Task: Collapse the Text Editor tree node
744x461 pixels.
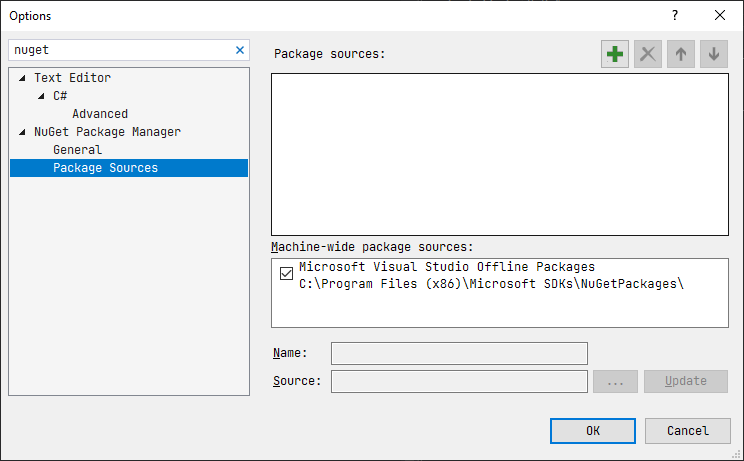Action: coord(22,78)
